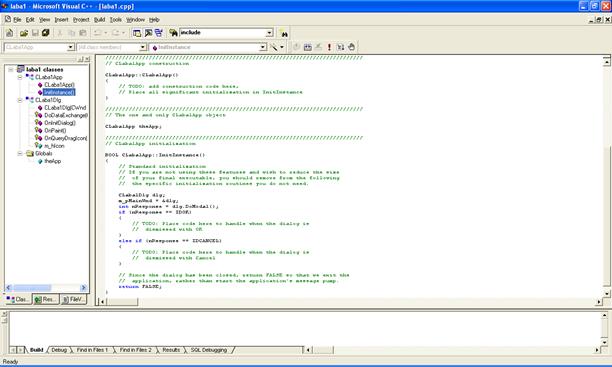Click the Redo toolbar icon

pyautogui.click(x=115, y=33)
